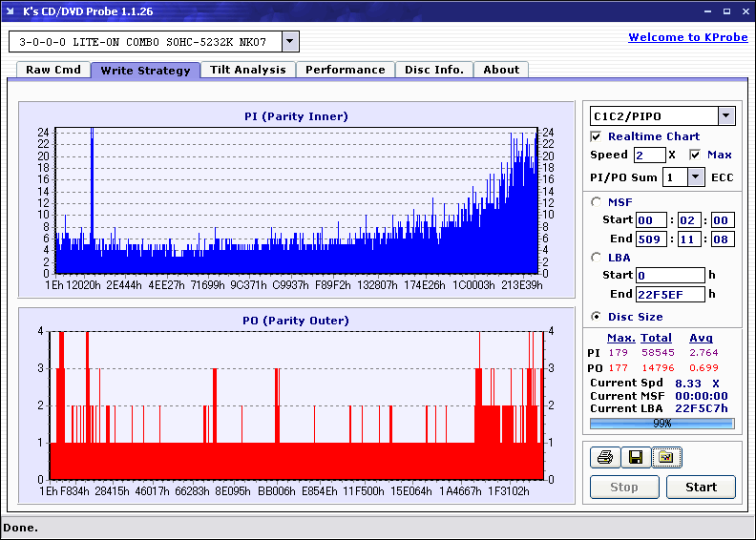Open the chart folder icon button

[x=665, y=458]
